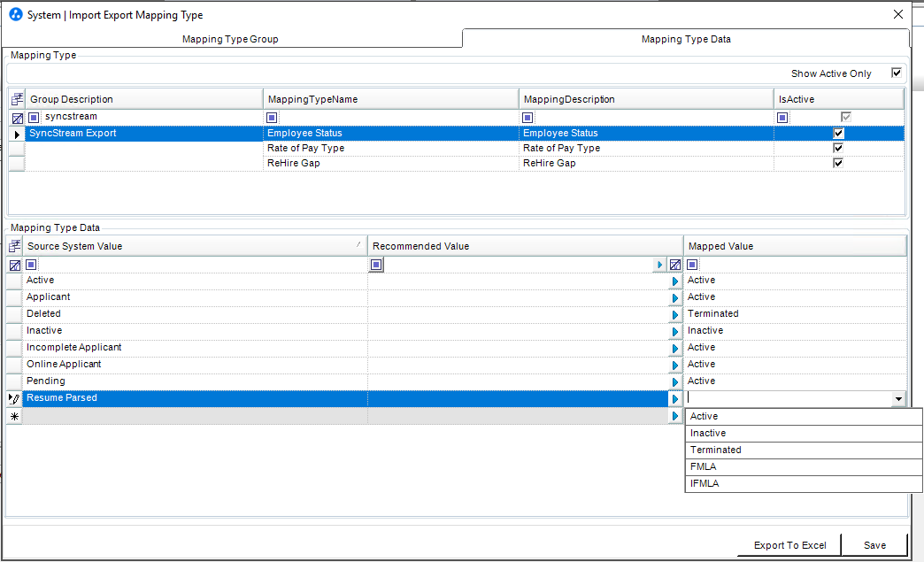The image size is (924, 562).
Task: Choose FMLA from the Mapped Value list
Action: click(804, 466)
